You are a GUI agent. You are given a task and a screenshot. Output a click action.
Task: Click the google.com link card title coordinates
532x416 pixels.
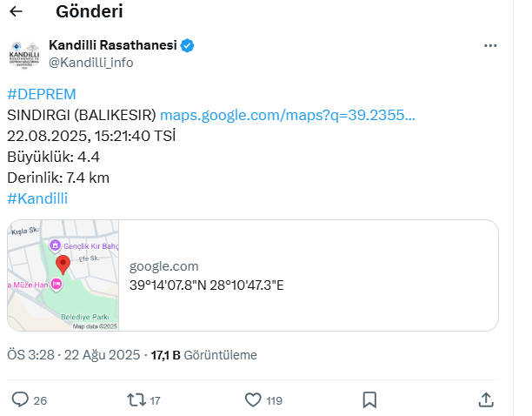206,285
